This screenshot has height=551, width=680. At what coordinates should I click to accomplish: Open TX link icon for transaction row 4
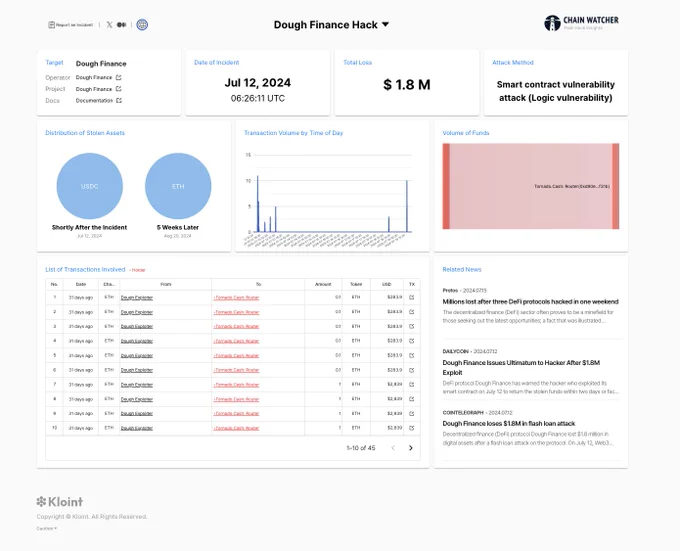point(412,341)
